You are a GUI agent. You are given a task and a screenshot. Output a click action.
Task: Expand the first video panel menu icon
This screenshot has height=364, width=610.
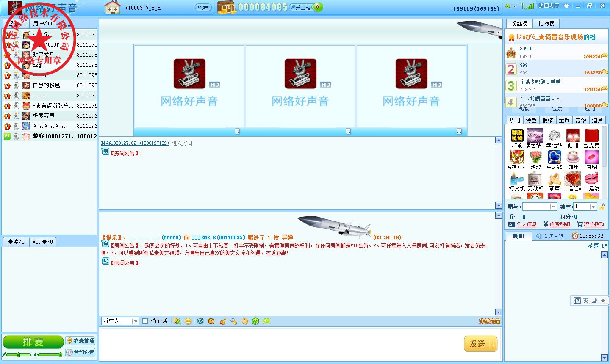click(237, 131)
